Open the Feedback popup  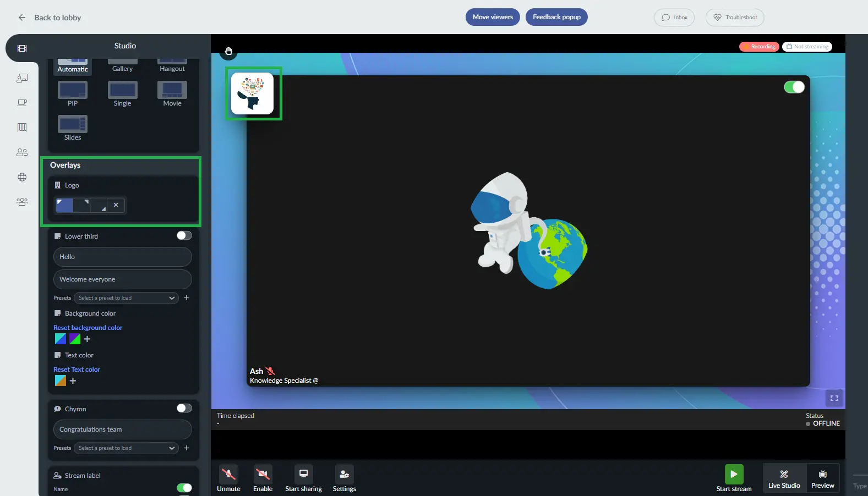pos(556,17)
